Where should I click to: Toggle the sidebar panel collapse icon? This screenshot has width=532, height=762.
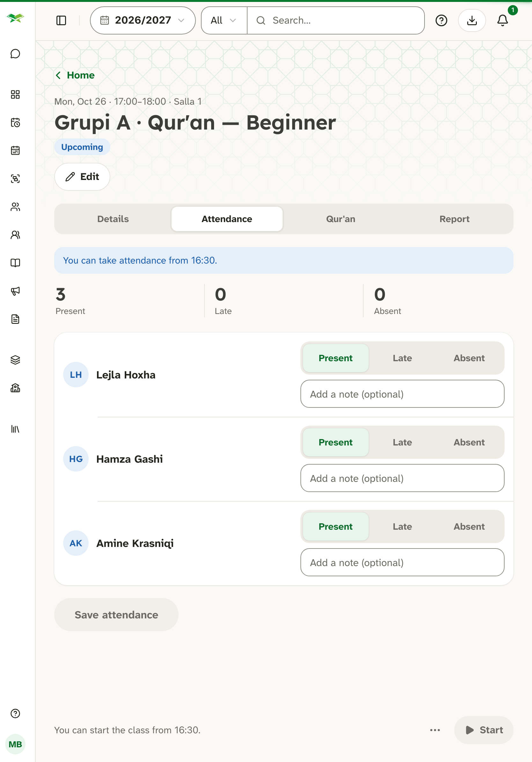pos(61,20)
